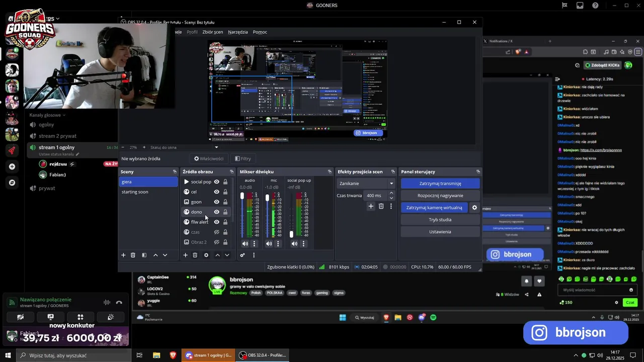Viewport: 644px width, 362px height.
Task: Move scene down in Sceny toolbar
Action: pyautogui.click(x=165, y=255)
